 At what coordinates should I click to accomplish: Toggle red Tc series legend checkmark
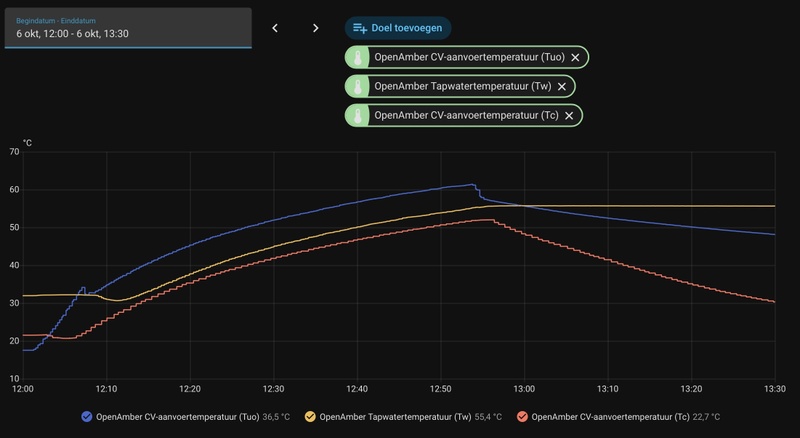(522, 417)
